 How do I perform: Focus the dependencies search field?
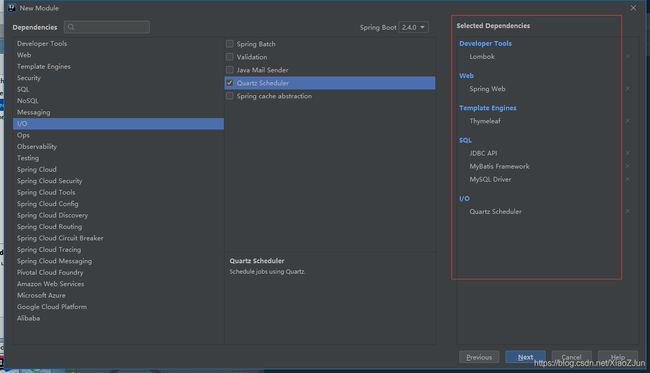pos(107,27)
